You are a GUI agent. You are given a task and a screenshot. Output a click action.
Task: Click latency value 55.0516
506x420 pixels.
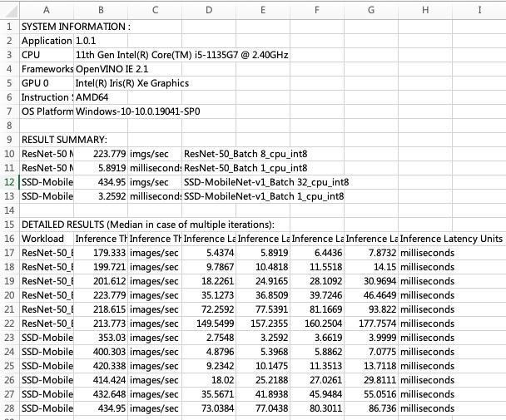[371, 394]
